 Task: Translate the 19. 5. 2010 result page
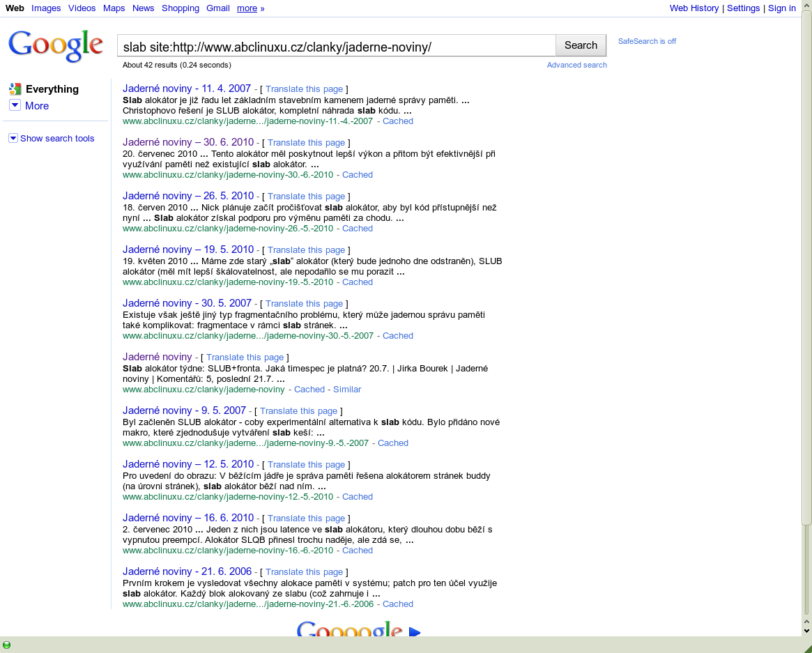point(306,250)
